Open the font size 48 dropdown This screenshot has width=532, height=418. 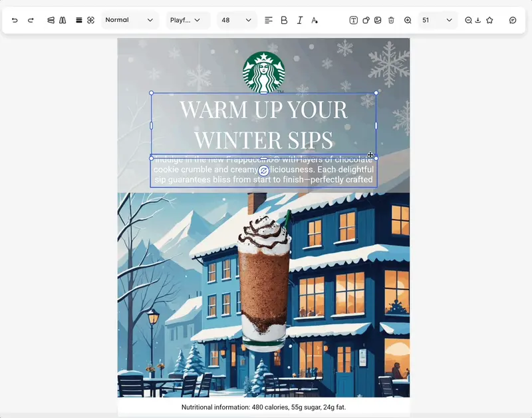(237, 20)
